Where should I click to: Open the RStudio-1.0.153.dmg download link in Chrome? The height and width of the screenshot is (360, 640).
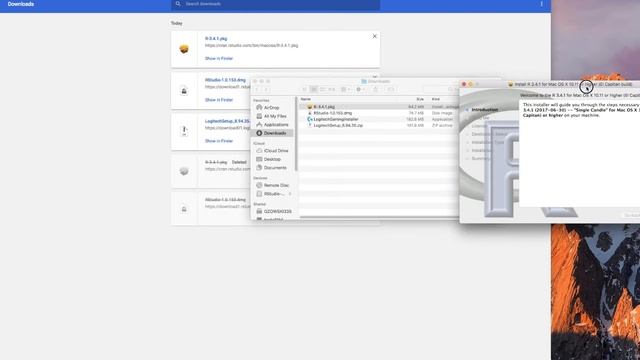pos(225,80)
